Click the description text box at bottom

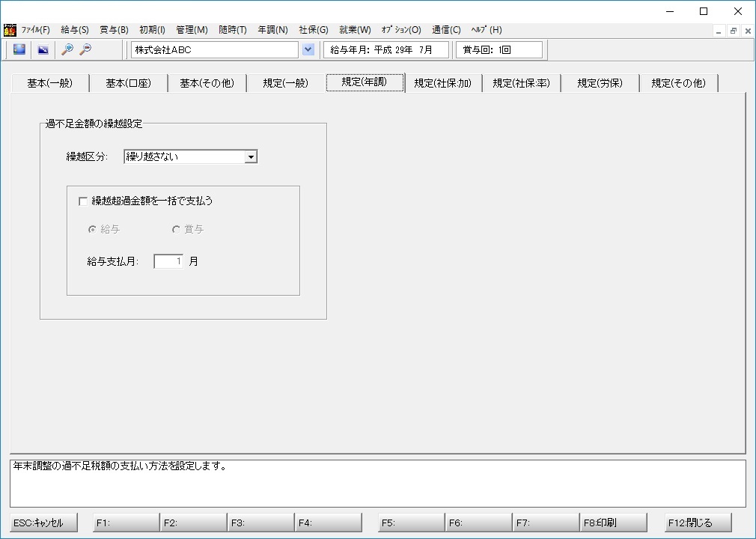378,483
